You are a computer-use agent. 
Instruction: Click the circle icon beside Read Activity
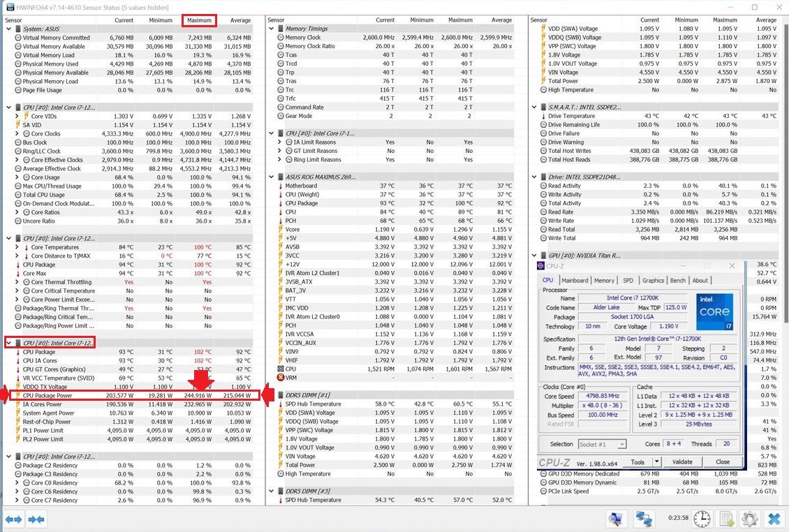point(543,186)
